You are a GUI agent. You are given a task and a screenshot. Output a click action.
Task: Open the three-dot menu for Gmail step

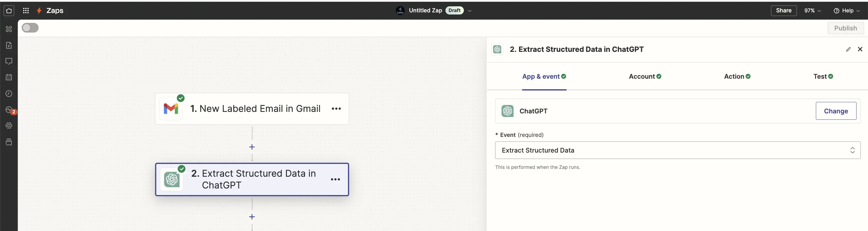(x=336, y=109)
